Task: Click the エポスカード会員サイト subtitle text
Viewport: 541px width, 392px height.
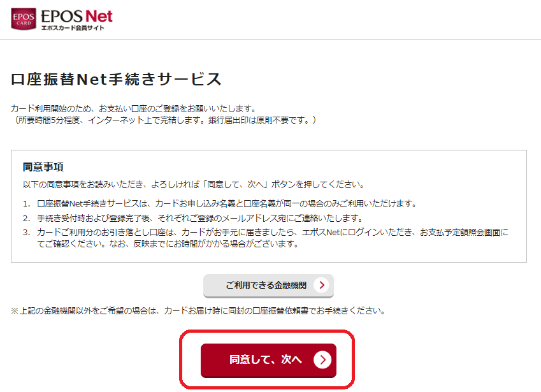Action: click(73, 28)
